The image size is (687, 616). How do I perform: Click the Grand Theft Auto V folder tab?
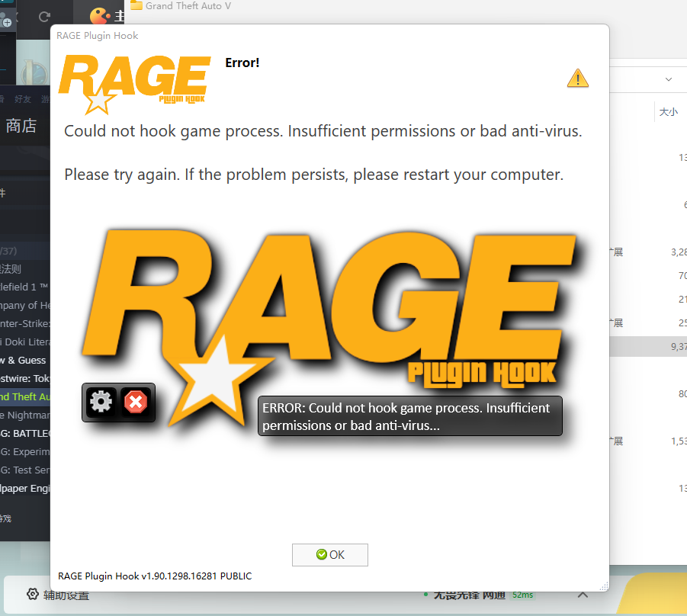pyautogui.click(x=188, y=6)
